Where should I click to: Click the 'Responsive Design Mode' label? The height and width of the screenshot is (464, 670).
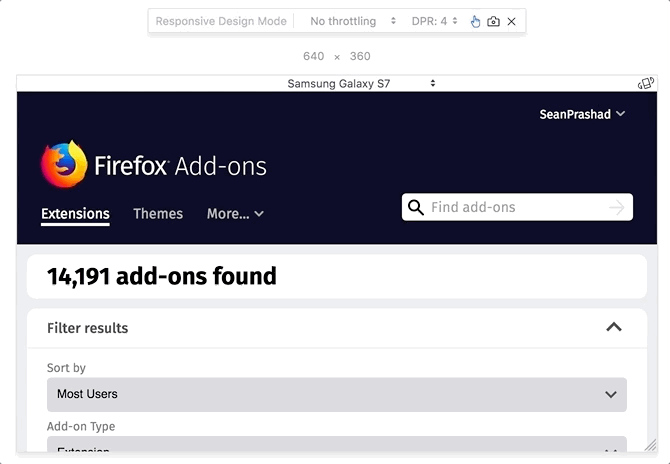(x=221, y=21)
